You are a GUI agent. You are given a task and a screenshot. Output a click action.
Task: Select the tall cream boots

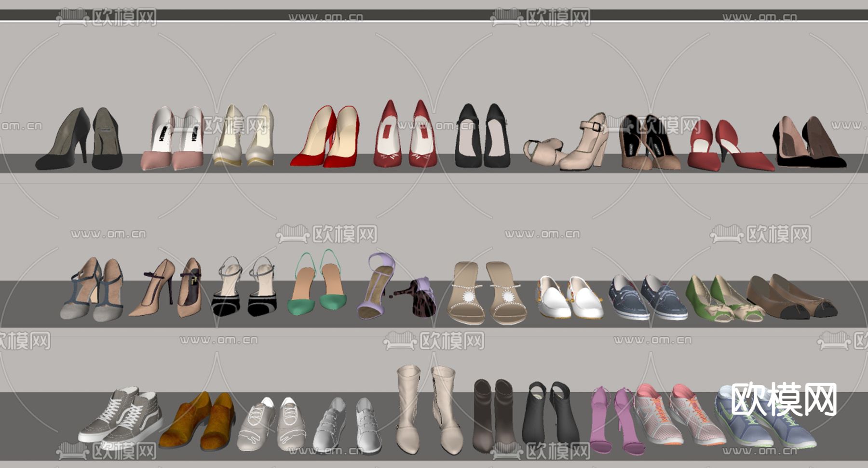pos(430,410)
